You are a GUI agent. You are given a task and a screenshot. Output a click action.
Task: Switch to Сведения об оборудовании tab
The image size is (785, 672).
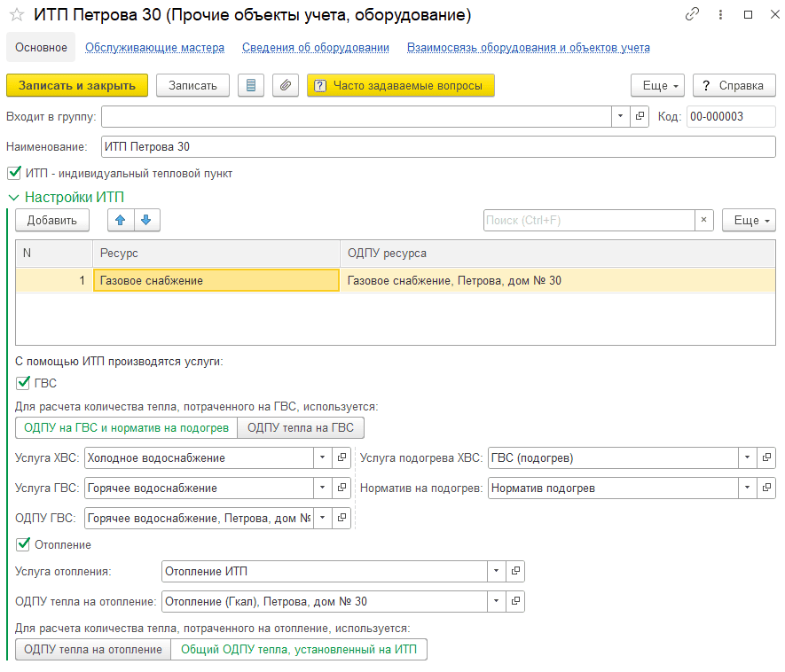pos(316,48)
